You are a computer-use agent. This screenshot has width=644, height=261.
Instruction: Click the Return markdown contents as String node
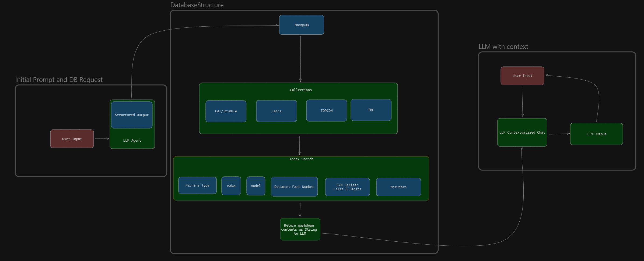[x=300, y=229]
